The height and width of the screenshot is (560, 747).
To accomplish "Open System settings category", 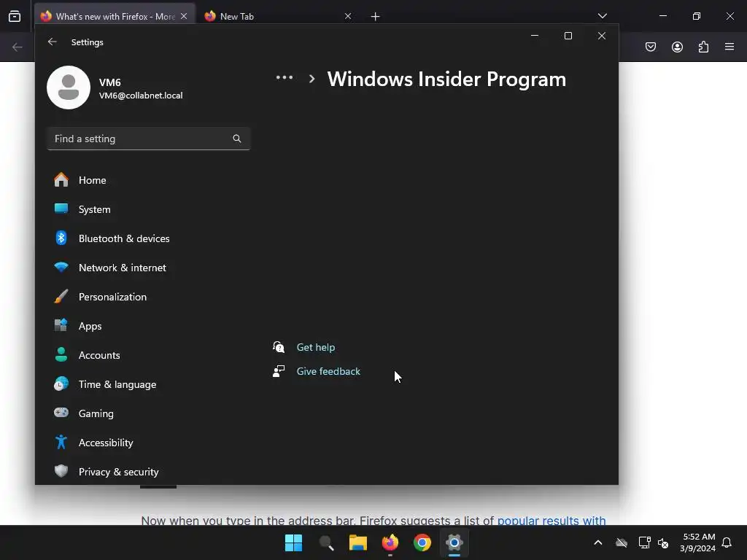I will coord(149,209).
